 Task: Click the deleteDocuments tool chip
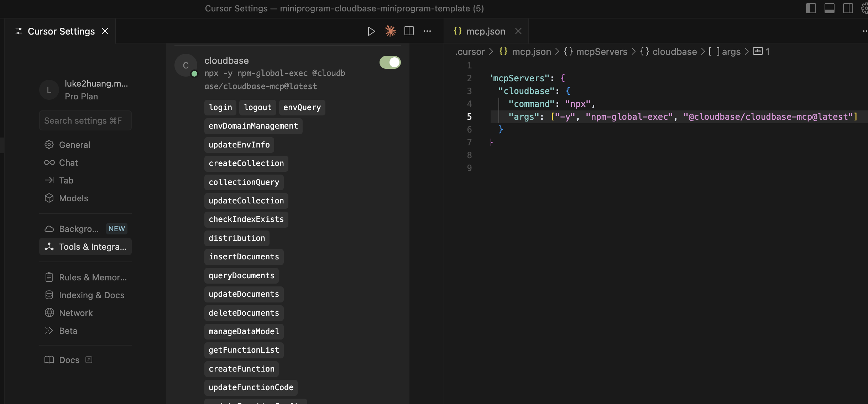244,313
